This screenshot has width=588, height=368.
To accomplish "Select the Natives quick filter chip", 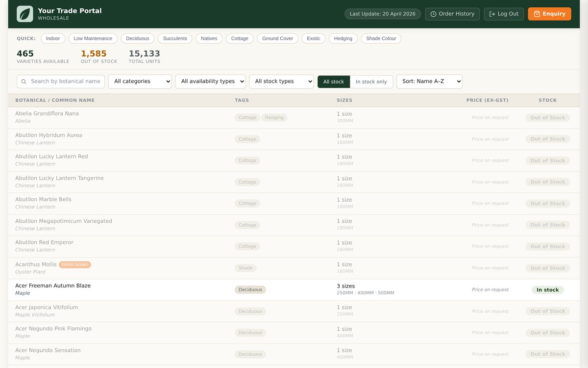I will [x=209, y=38].
